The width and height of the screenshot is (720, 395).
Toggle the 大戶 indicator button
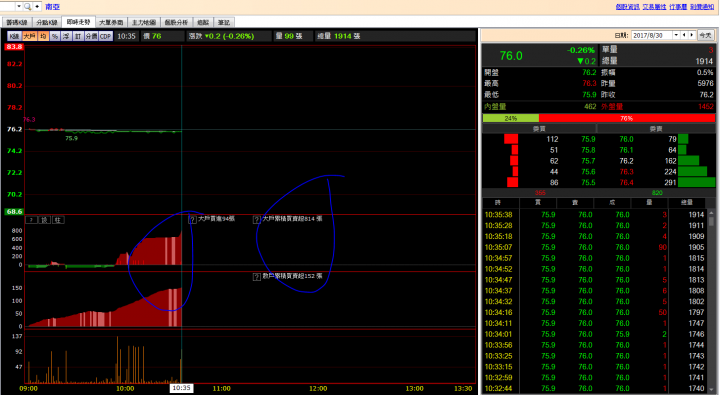(x=30, y=36)
